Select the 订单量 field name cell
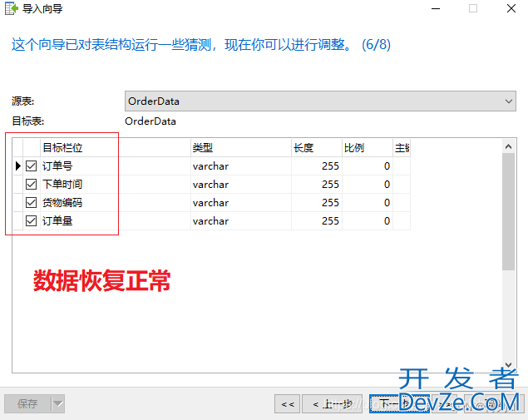 (116, 221)
